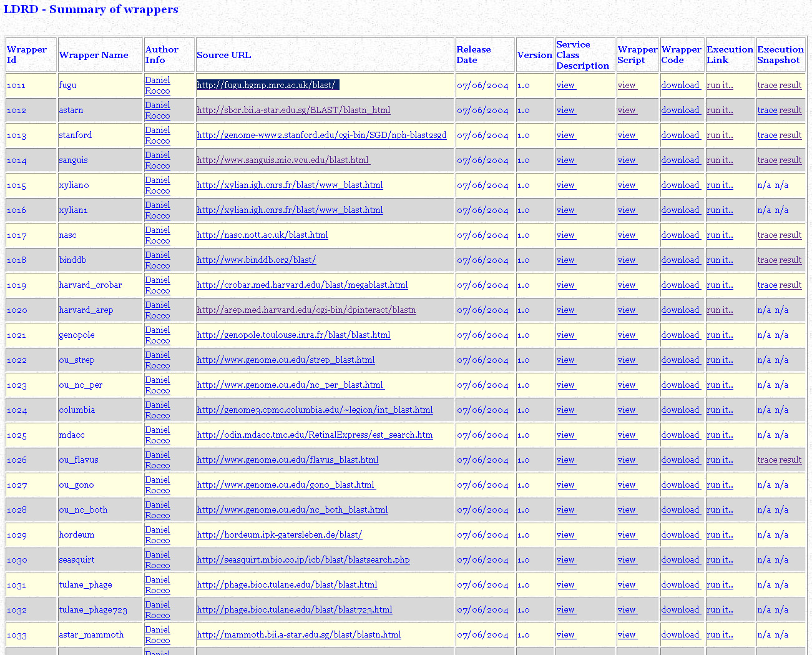View service class description for ou_gono
The image size is (812, 655).
click(565, 485)
